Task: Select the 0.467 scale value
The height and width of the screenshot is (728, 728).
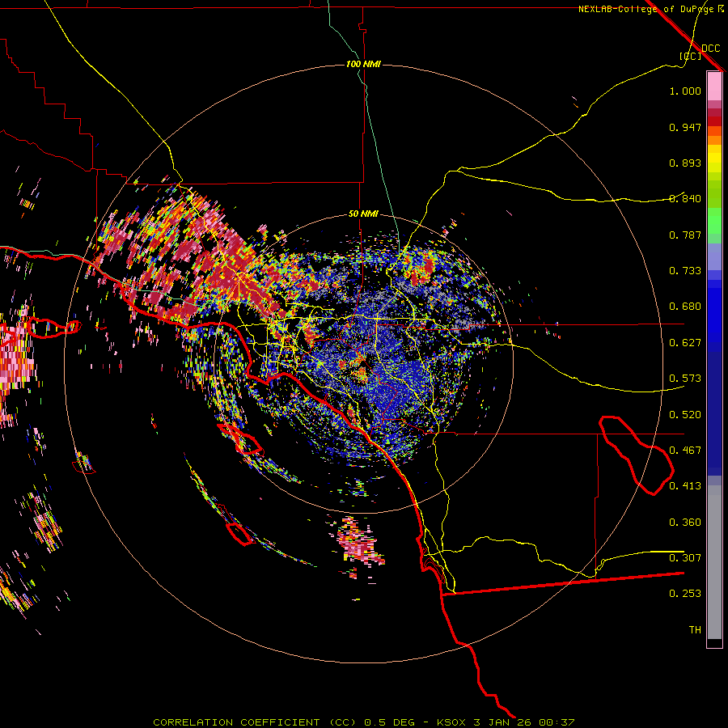Action: [685, 451]
